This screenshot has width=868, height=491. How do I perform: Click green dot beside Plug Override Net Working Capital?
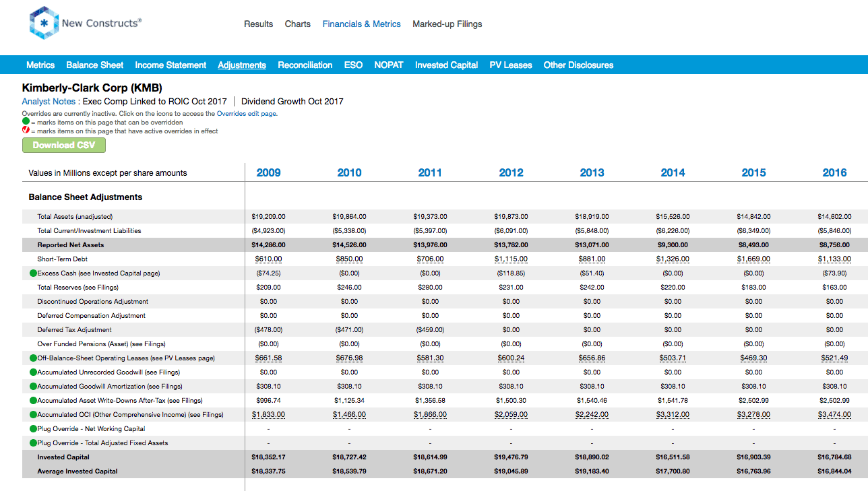(x=33, y=429)
